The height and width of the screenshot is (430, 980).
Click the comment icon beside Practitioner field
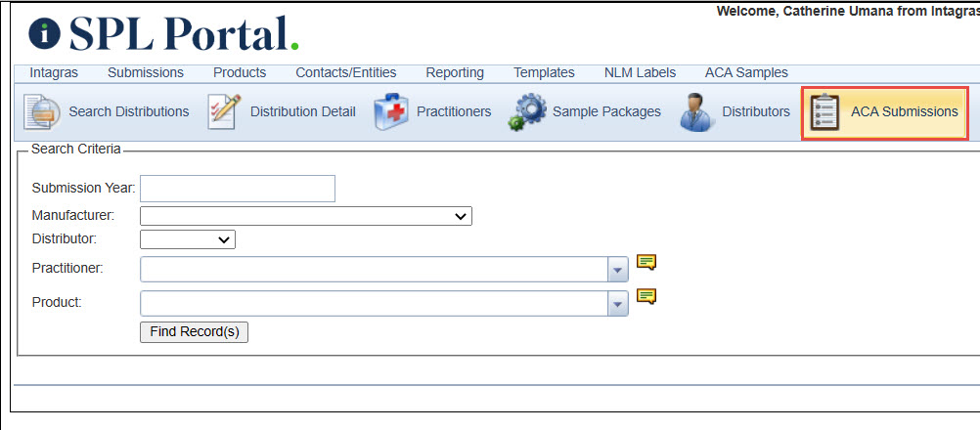point(646,262)
